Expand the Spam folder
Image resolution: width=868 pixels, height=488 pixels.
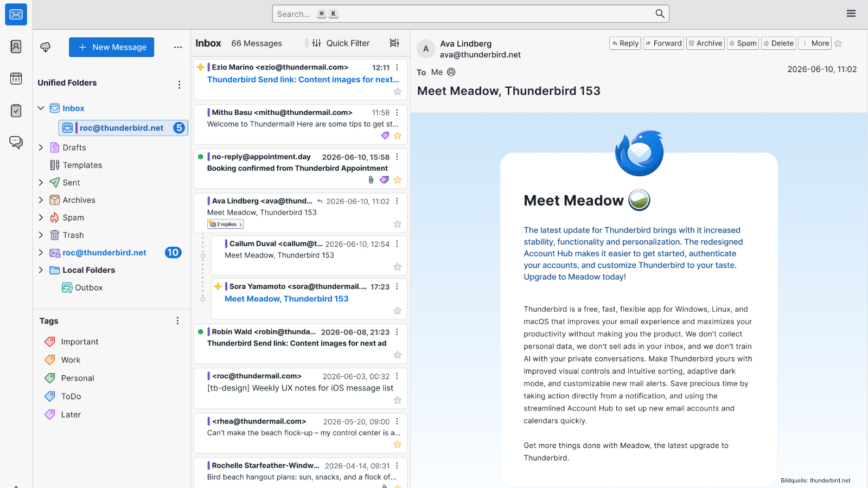[41, 217]
